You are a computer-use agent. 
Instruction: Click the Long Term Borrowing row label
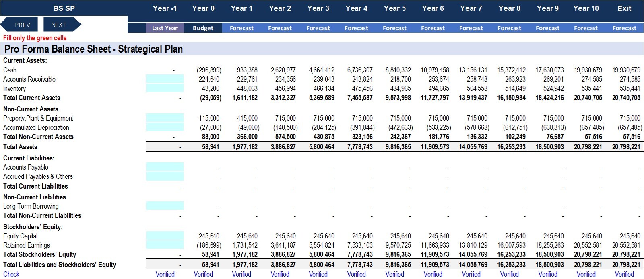pos(31,206)
